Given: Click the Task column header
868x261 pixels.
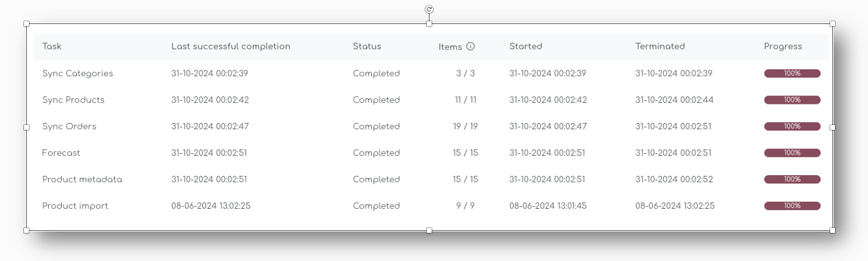Looking at the screenshot, I should (x=52, y=47).
